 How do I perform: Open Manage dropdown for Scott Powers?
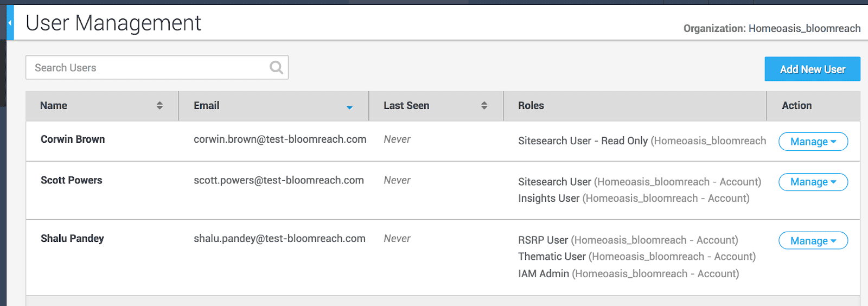tap(813, 182)
